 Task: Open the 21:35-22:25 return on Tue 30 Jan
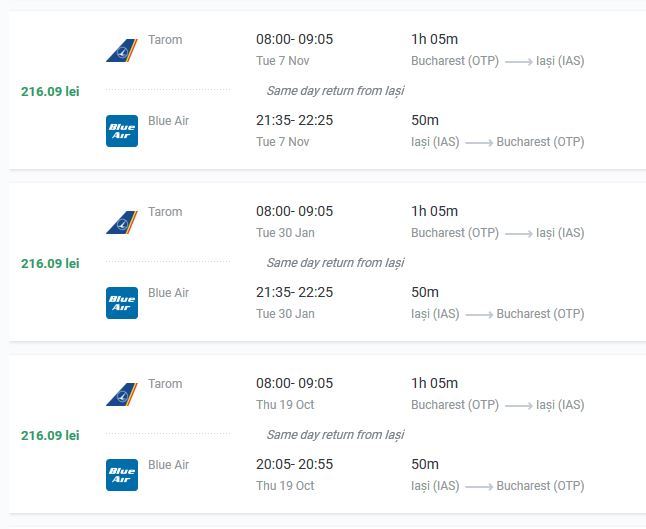tap(295, 292)
